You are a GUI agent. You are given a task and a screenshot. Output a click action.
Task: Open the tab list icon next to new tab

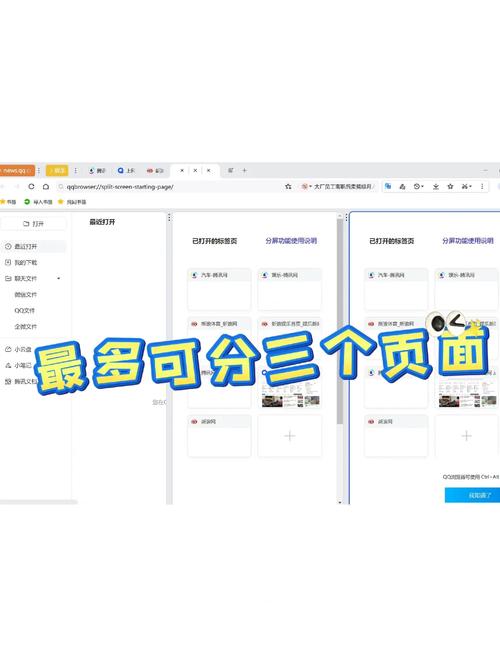230,170
